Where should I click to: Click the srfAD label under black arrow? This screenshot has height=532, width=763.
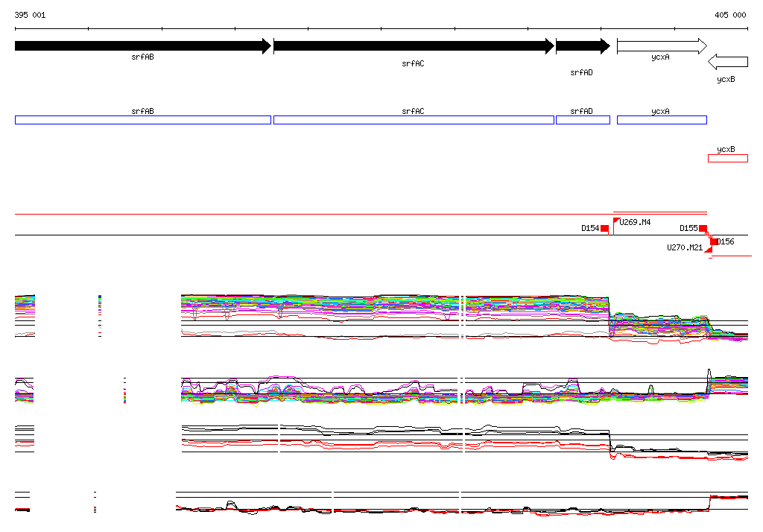point(581,72)
